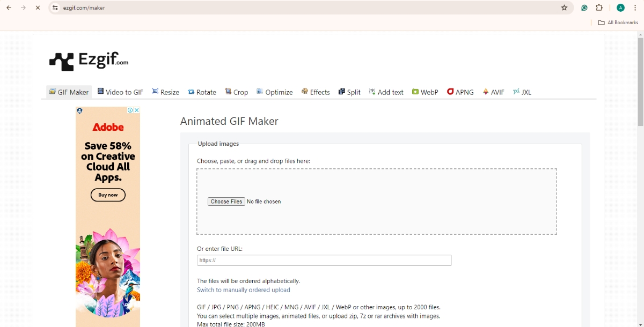Click the Optimize tool icon
The width and height of the screenshot is (644, 327).
click(260, 92)
